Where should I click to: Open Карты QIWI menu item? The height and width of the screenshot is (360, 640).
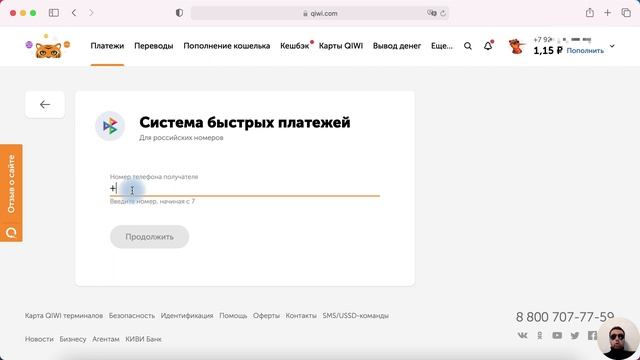[x=341, y=46]
